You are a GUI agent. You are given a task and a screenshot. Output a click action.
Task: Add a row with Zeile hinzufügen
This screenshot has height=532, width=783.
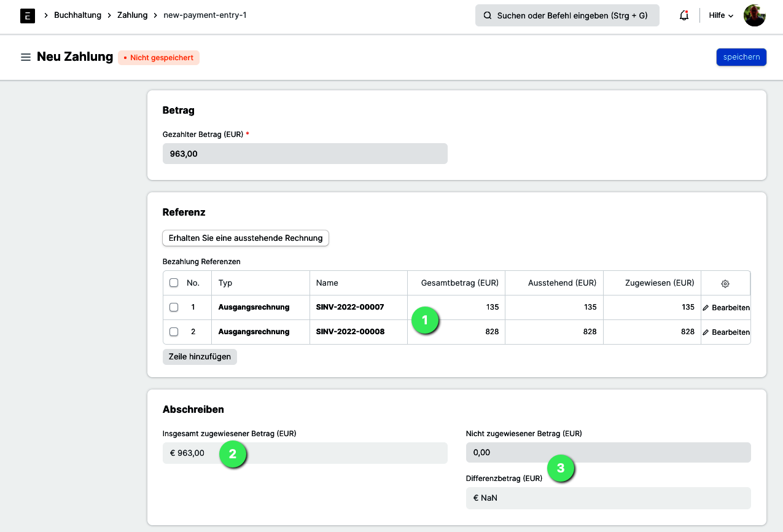pos(200,357)
